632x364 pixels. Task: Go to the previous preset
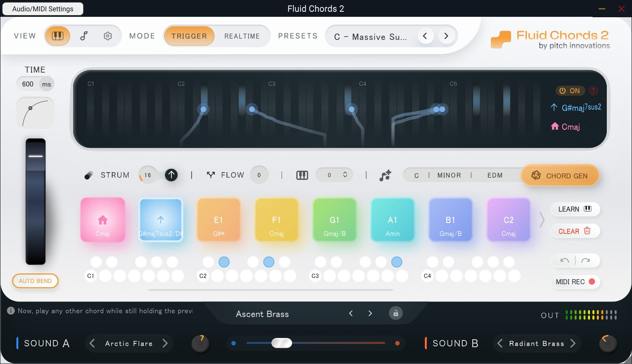[425, 36]
